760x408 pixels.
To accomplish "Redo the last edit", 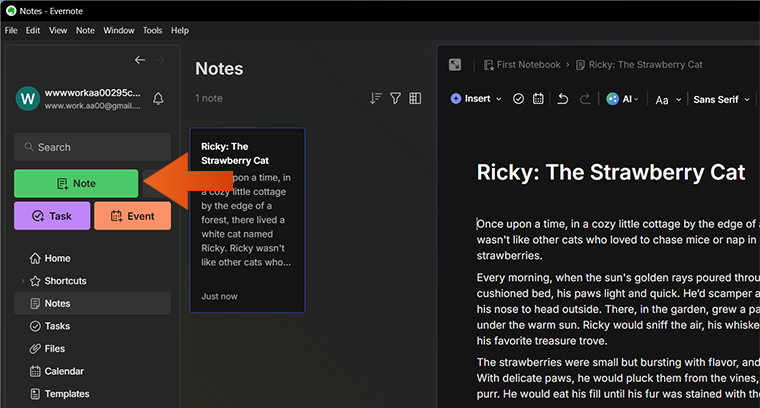I will point(585,99).
